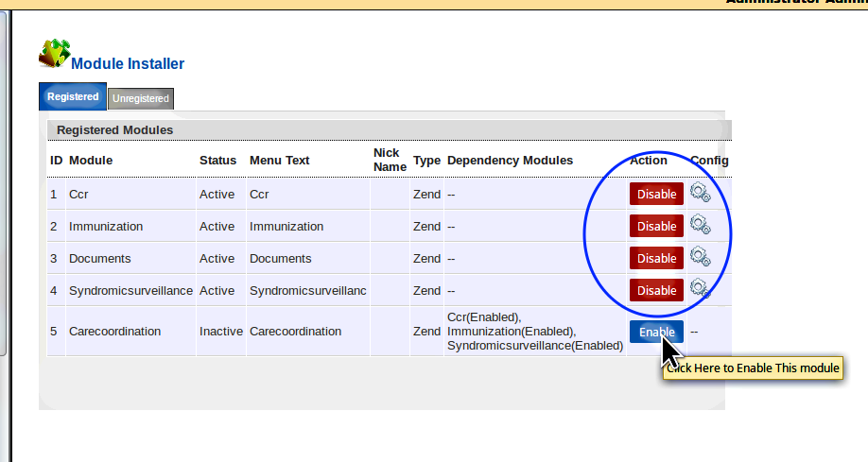This screenshot has width=868, height=462.
Task: Open config gear for Ccr module
Action: coord(700,193)
